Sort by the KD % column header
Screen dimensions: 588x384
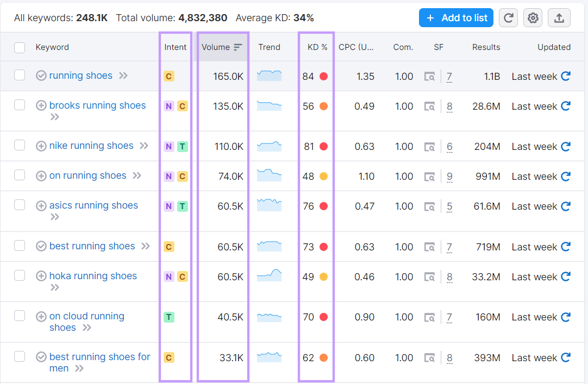pos(317,47)
